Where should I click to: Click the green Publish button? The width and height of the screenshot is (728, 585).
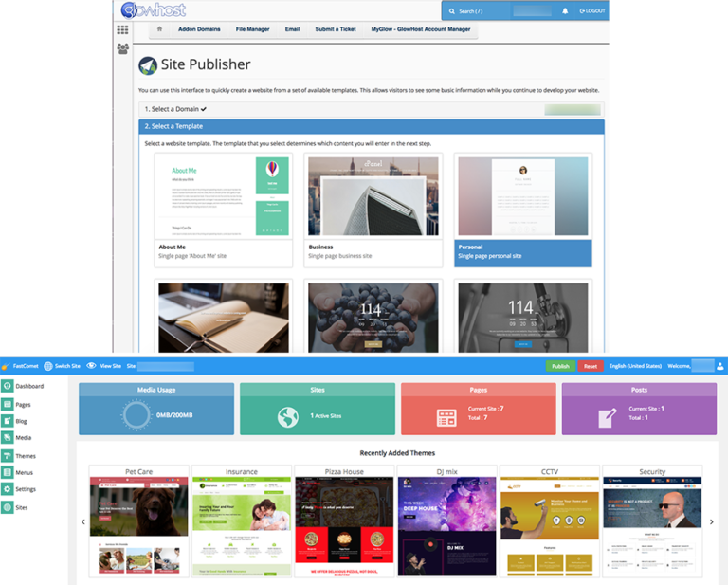pyautogui.click(x=560, y=366)
